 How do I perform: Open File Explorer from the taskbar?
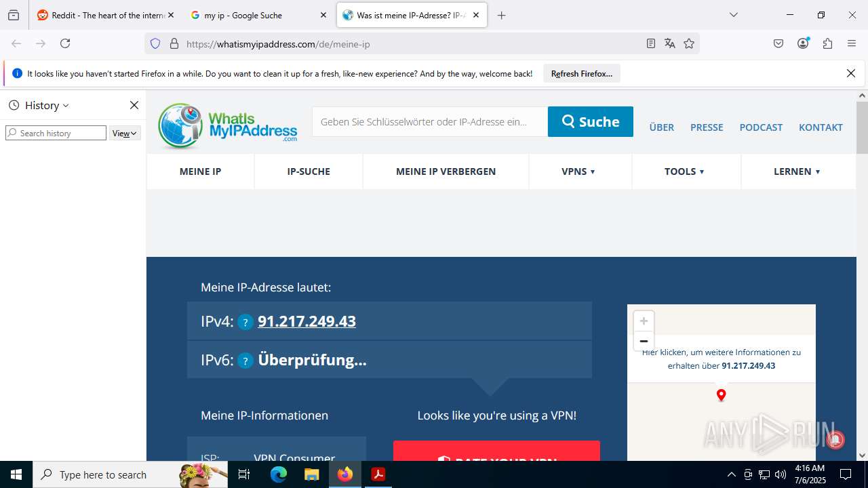pos(311,474)
